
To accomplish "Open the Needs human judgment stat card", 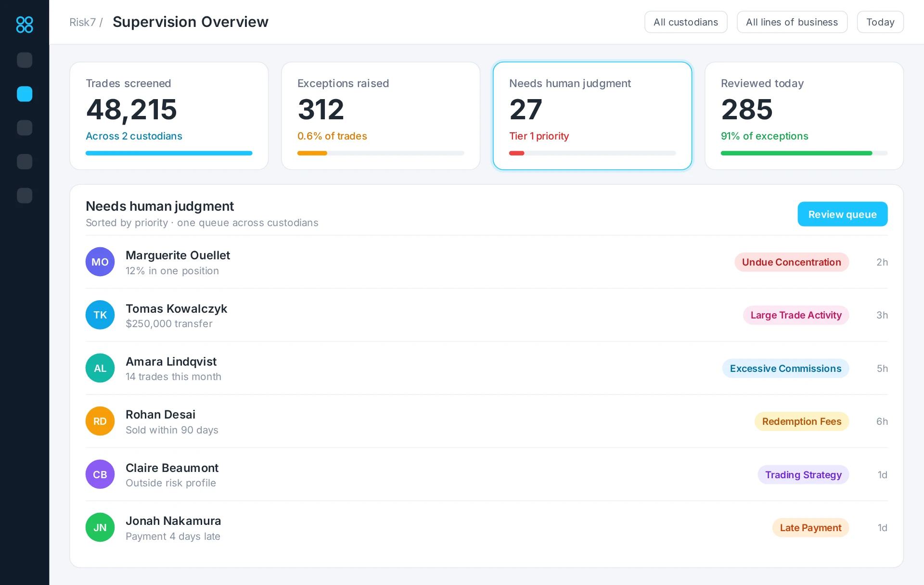I will click(x=592, y=116).
